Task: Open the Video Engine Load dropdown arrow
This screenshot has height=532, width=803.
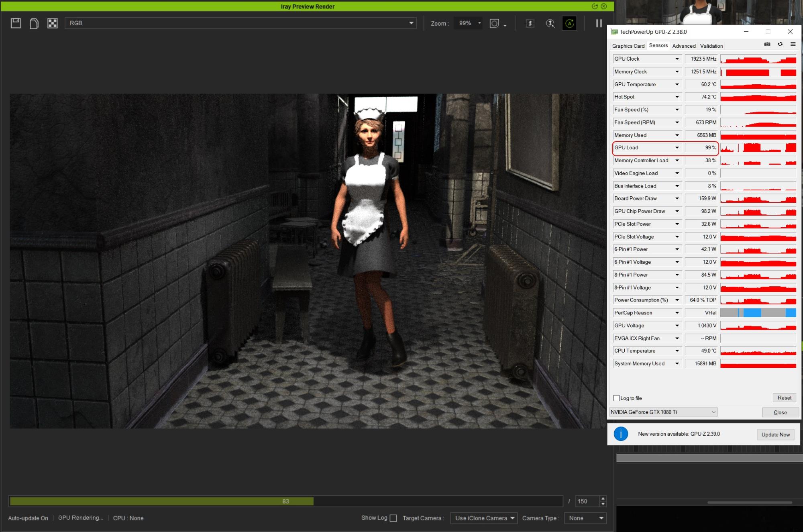Action: tap(677, 173)
